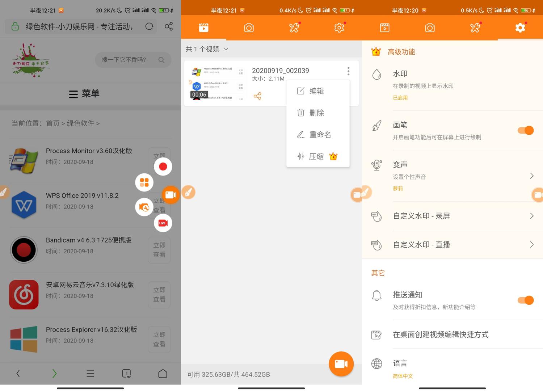Tap the screenshot camera floating icon
543x392 pixels.
pyautogui.click(x=144, y=207)
